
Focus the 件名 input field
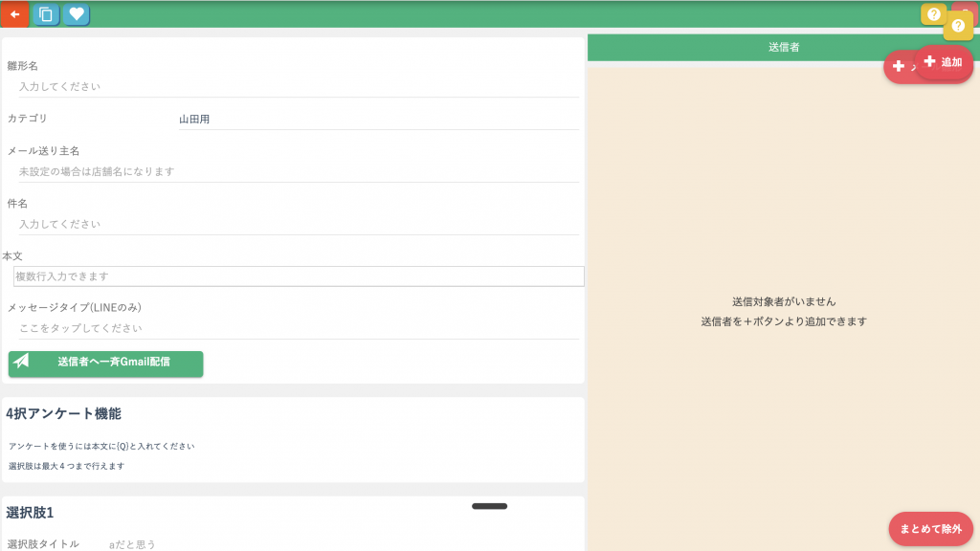299,224
